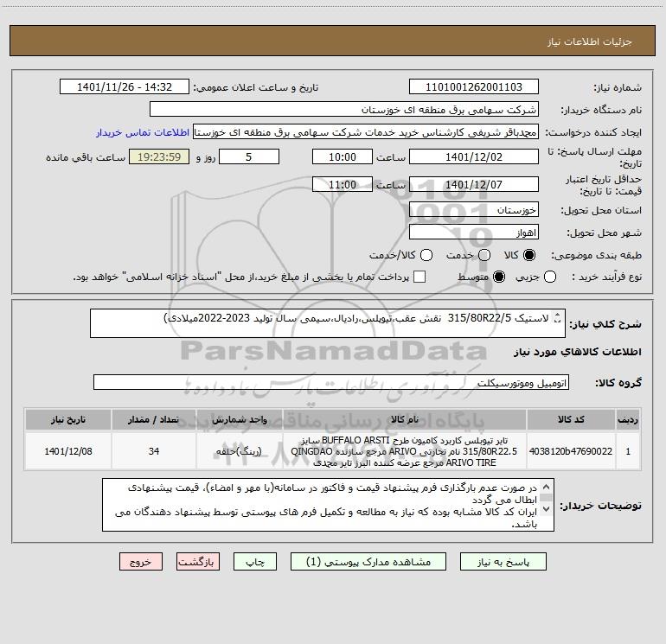Select the خدمت radio button
The height and width of the screenshot is (644, 666).
[x=484, y=255]
